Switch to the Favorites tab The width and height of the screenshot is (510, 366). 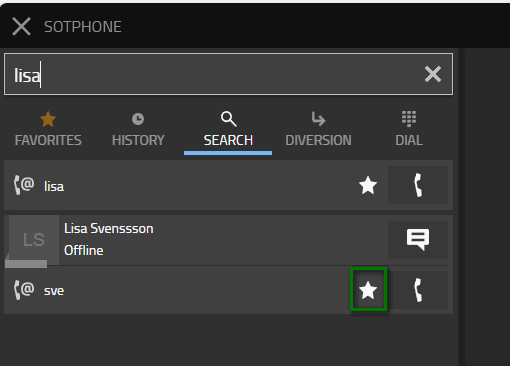tap(48, 129)
